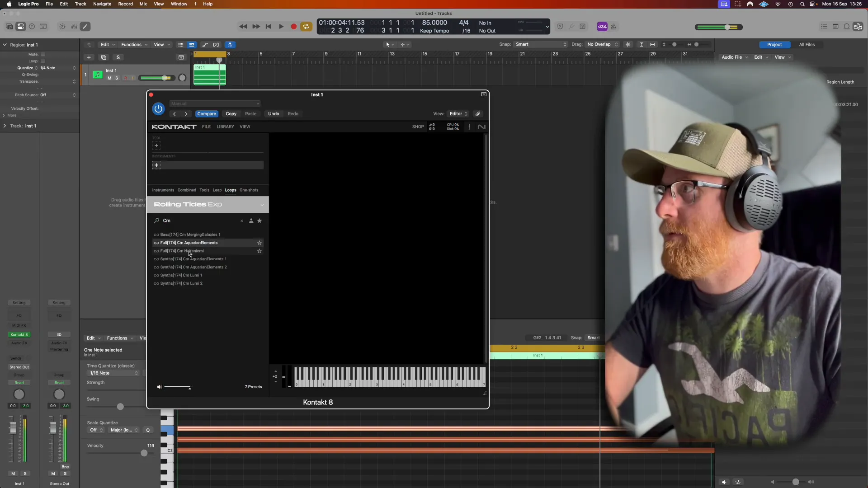Open the Kontakt Manual preset dropdown
This screenshot has width=868, height=488.
[x=215, y=103]
